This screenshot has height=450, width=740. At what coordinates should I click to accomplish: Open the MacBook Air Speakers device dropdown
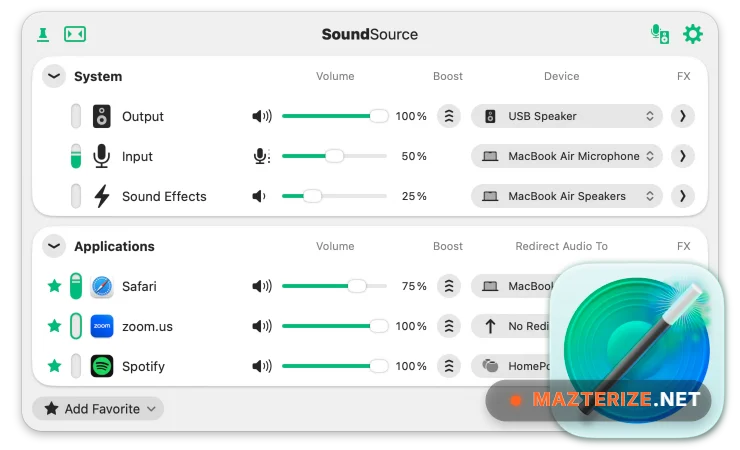(x=567, y=196)
